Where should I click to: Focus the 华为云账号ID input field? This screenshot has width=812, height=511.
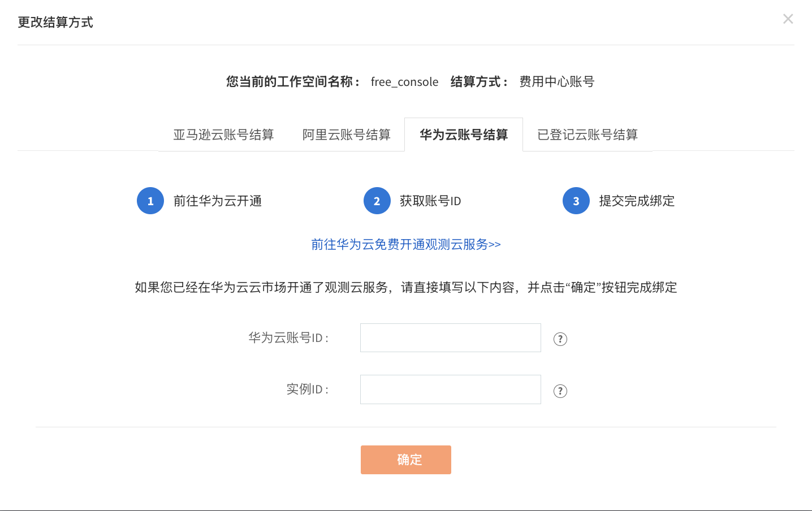click(451, 337)
